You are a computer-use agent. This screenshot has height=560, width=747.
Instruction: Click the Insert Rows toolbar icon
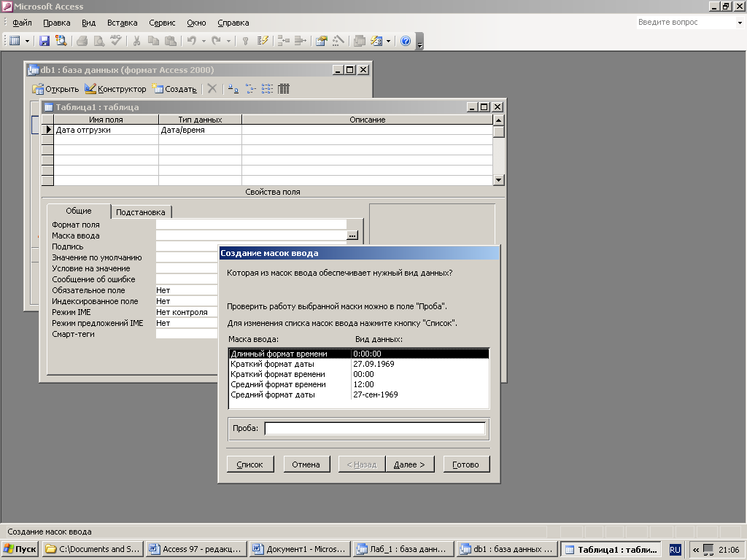click(284, 41)
